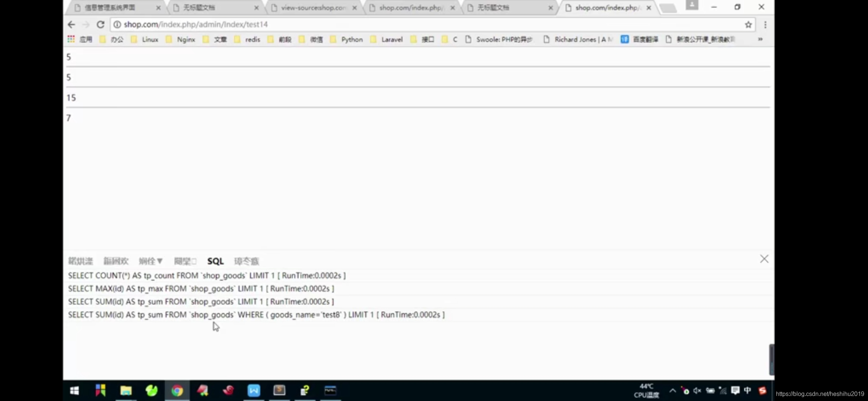The image size is (868, 401).
Task: Select the SELECT MAX(id) query line
Action: pos(201,288)
